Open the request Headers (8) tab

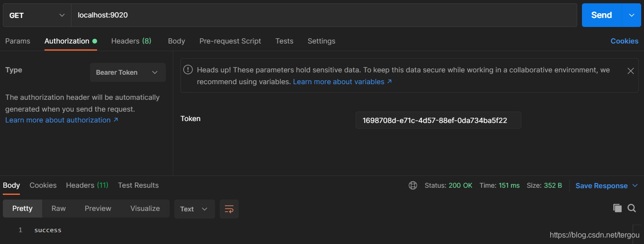[x=131, y=41]
